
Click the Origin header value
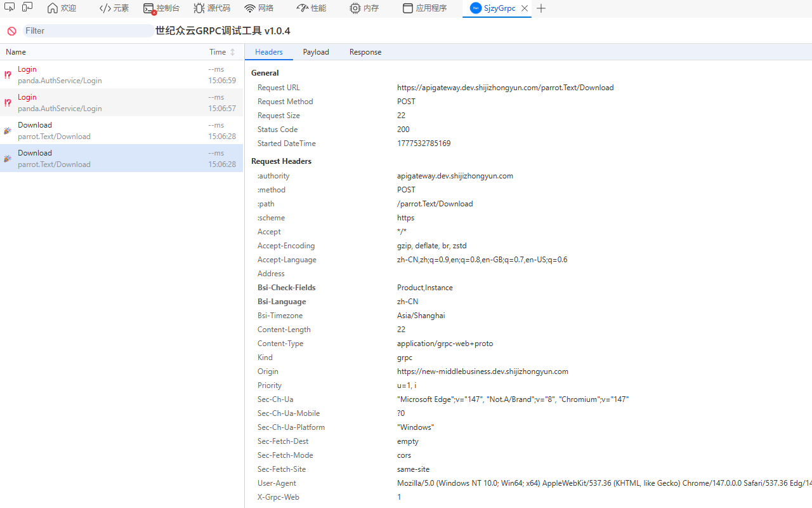pyautogui.click(x=483, y=371)
